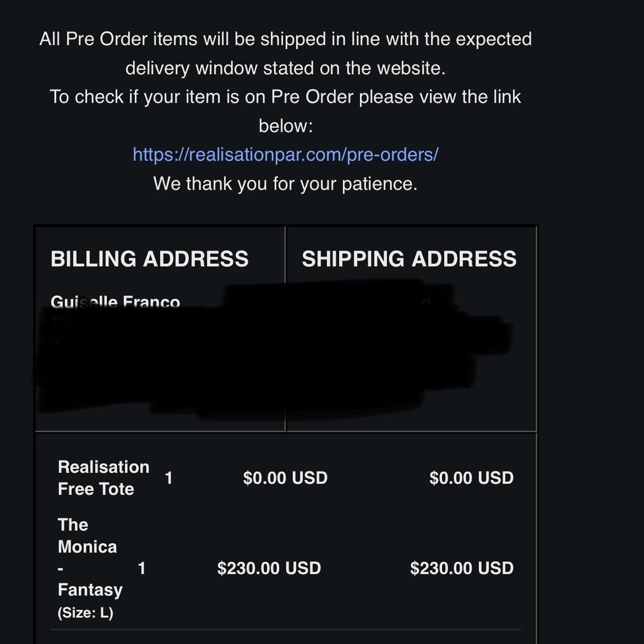Click the Realisation Free Tote item name

(103, 477)
